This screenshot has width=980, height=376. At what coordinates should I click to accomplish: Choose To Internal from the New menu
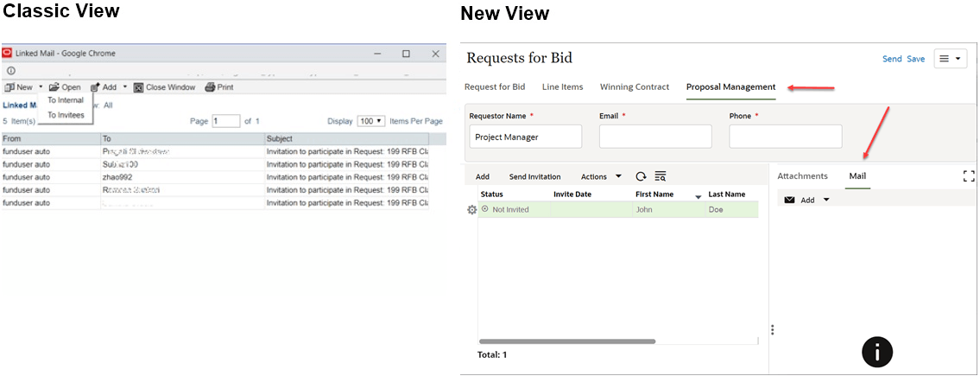[66, 100]
